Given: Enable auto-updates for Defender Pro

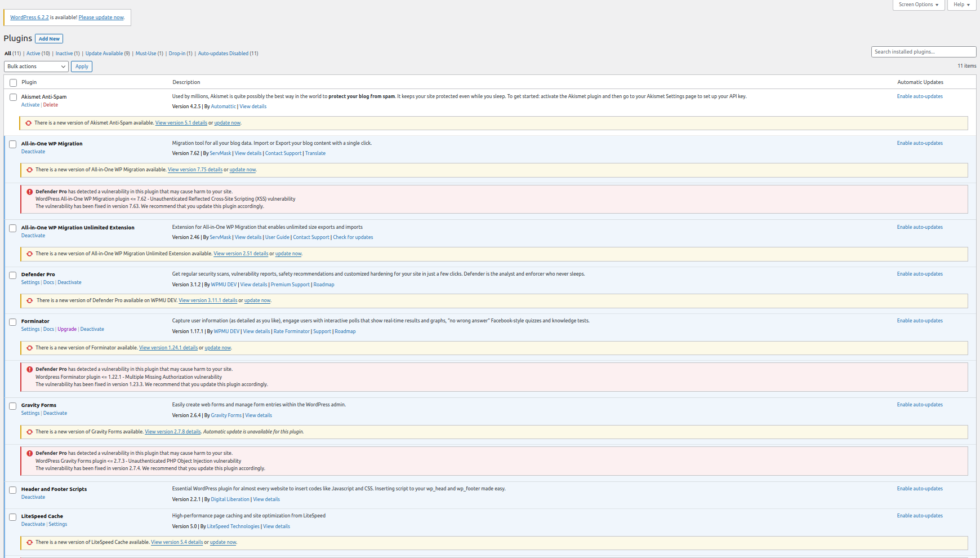Looking at the screenshot, I should pyautogui.click(x=920, y=274).
